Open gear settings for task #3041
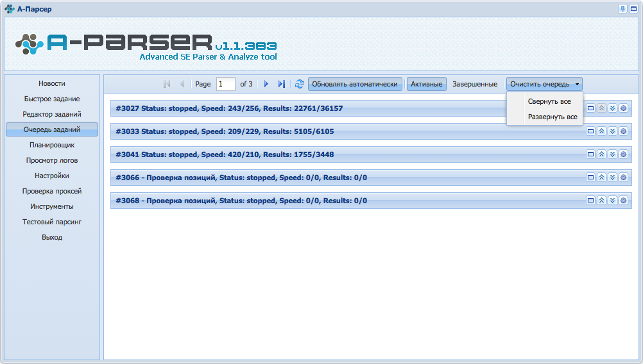Screen dimensions: 643x364 coord(623,154)
